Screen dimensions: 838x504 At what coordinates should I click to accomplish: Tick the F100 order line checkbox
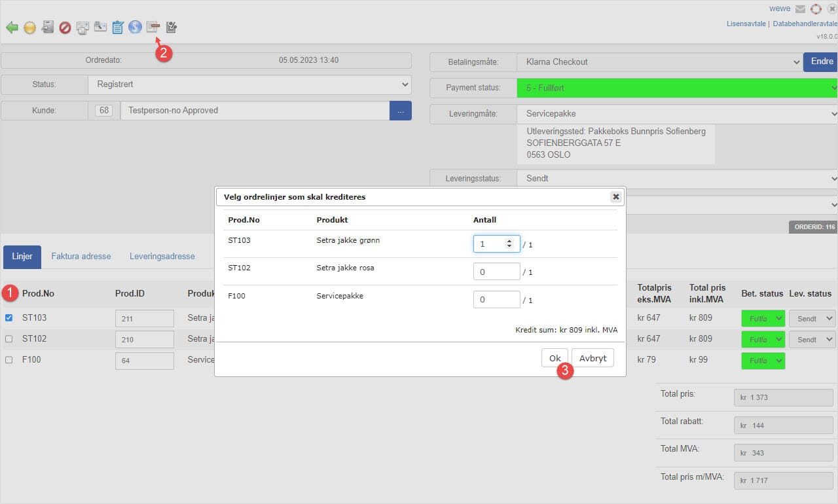click(9, 360)
